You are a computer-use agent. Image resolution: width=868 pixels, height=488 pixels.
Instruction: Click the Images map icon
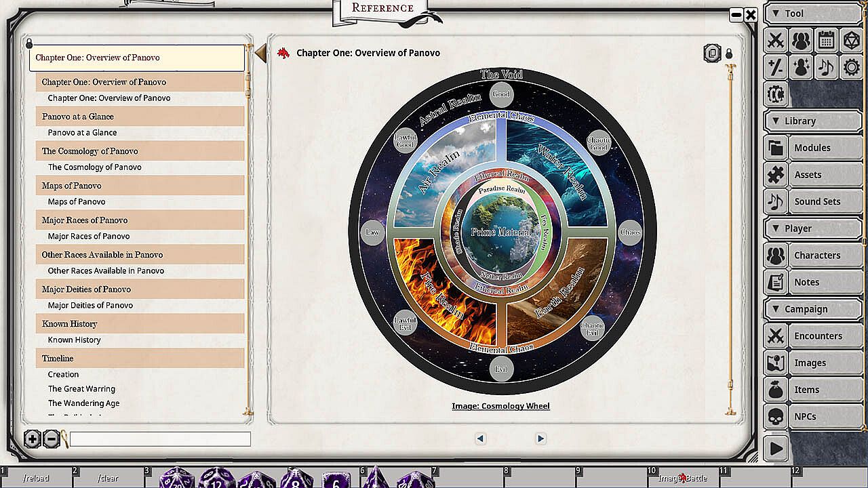pos(776,363)
